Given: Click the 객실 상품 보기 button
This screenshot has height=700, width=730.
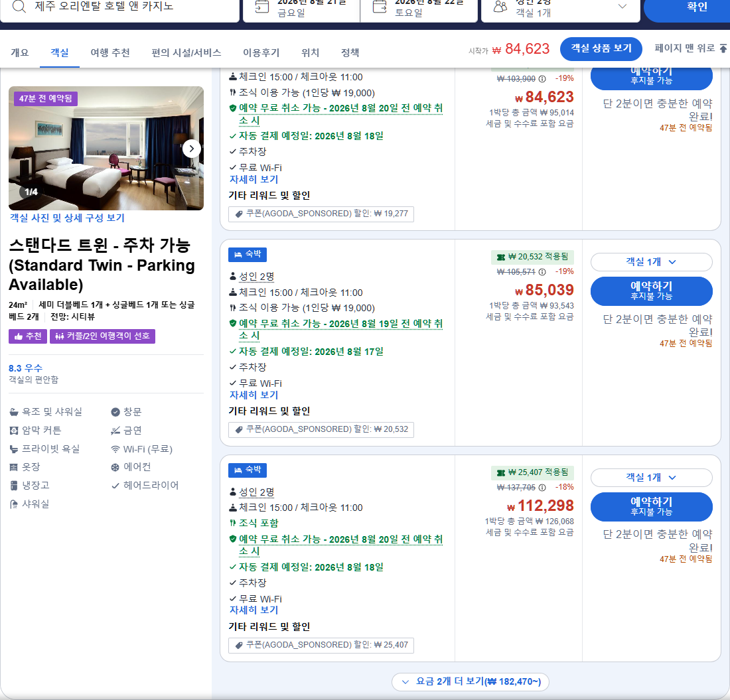Looking at the screenshot, I should tap(601, 48).
